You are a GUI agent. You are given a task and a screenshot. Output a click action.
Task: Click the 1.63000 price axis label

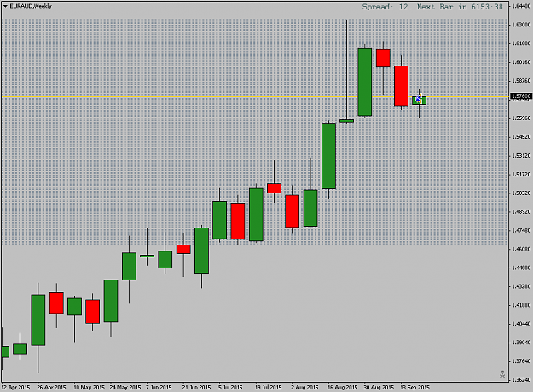coord(521,25)
